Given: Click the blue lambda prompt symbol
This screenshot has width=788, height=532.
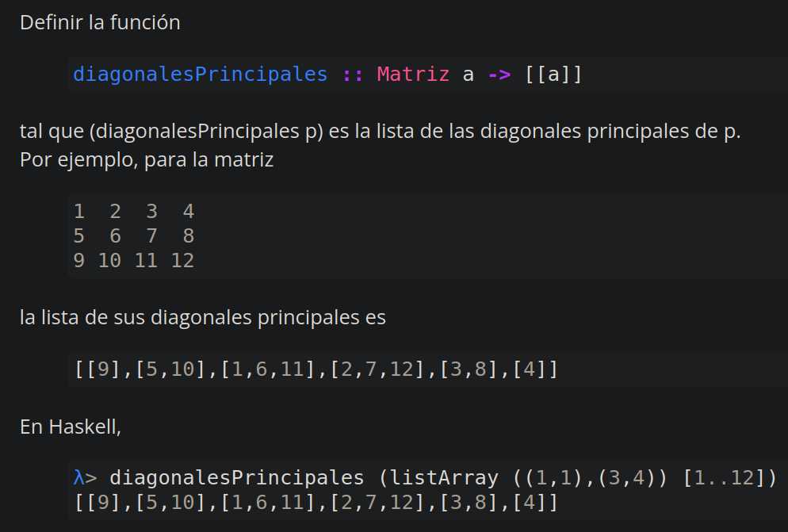Looking at the screenshot, I should click(78, 477).
